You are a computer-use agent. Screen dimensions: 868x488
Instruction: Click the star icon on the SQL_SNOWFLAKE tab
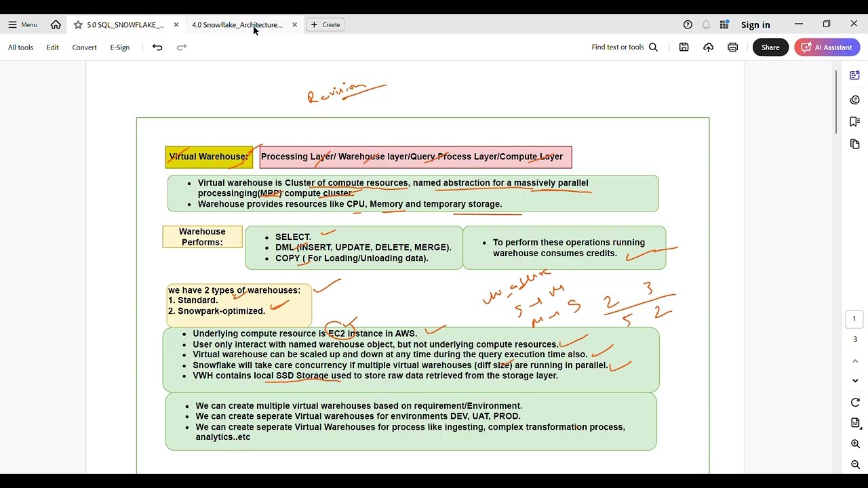point(78,24)
